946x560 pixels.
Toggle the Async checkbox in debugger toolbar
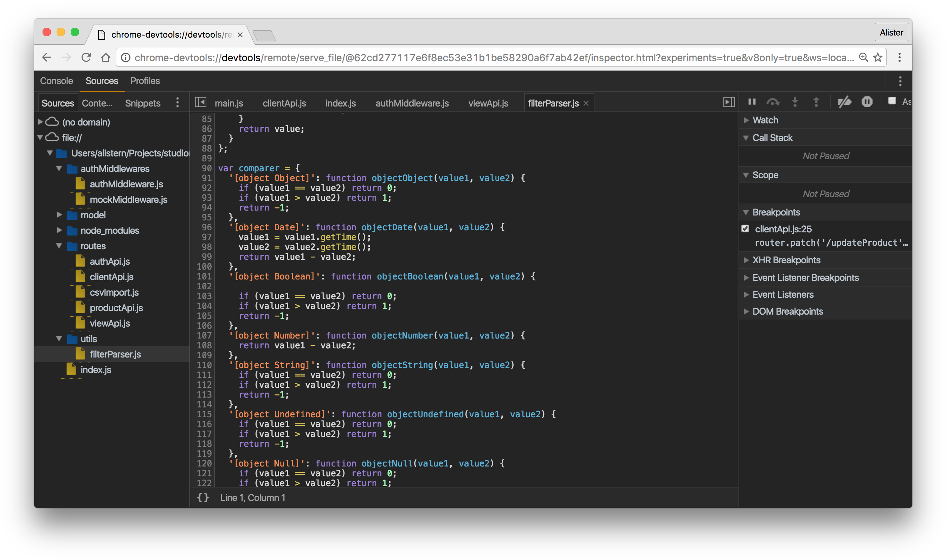[x=892, y=101]
